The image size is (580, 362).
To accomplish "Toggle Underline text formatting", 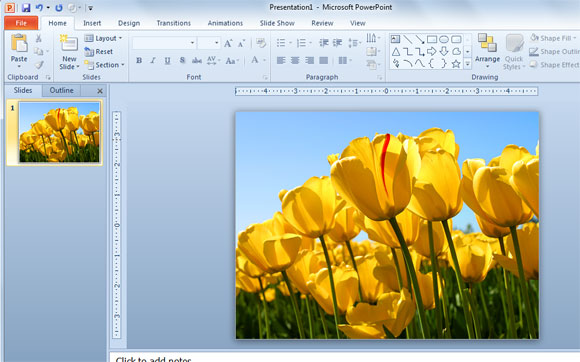I will (167, 61).
